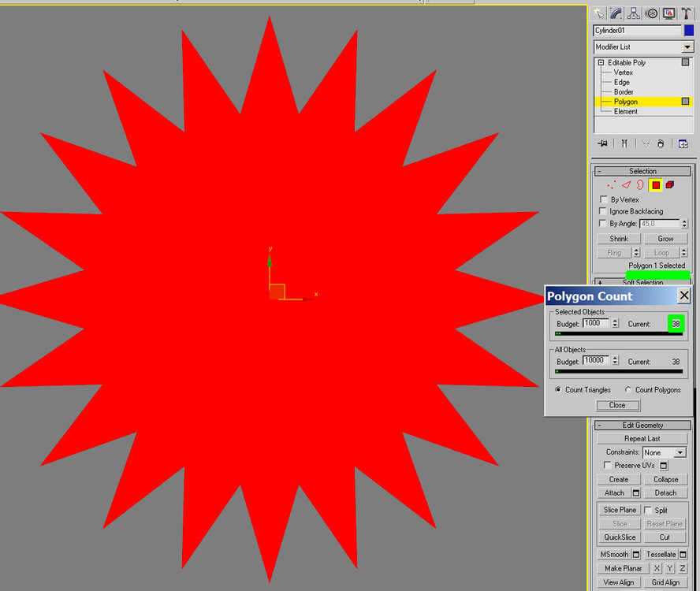Click All Objects Budget spinner
Screen dimensions: 700x591
[x=615, y=360]
